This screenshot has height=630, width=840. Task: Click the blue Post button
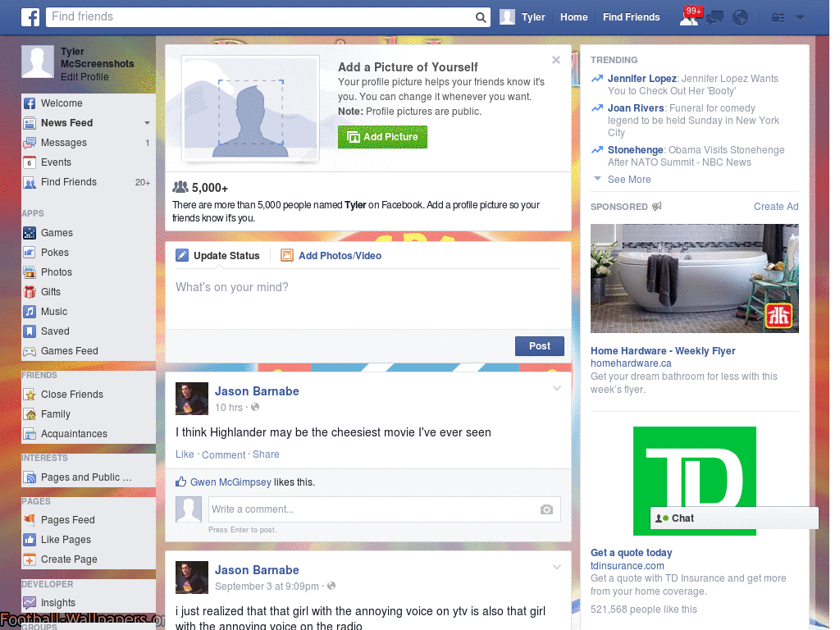pyautogui.click(x=540, y=346)
